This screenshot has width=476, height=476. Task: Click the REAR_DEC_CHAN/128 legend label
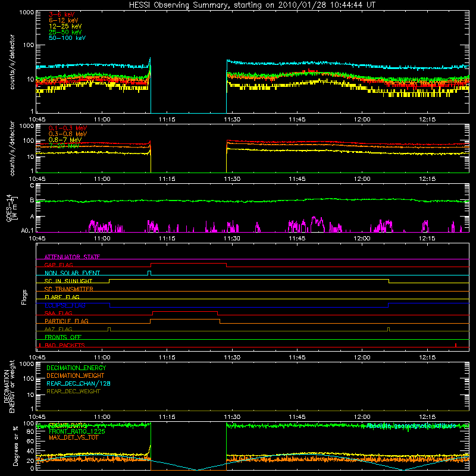point(79,383)
